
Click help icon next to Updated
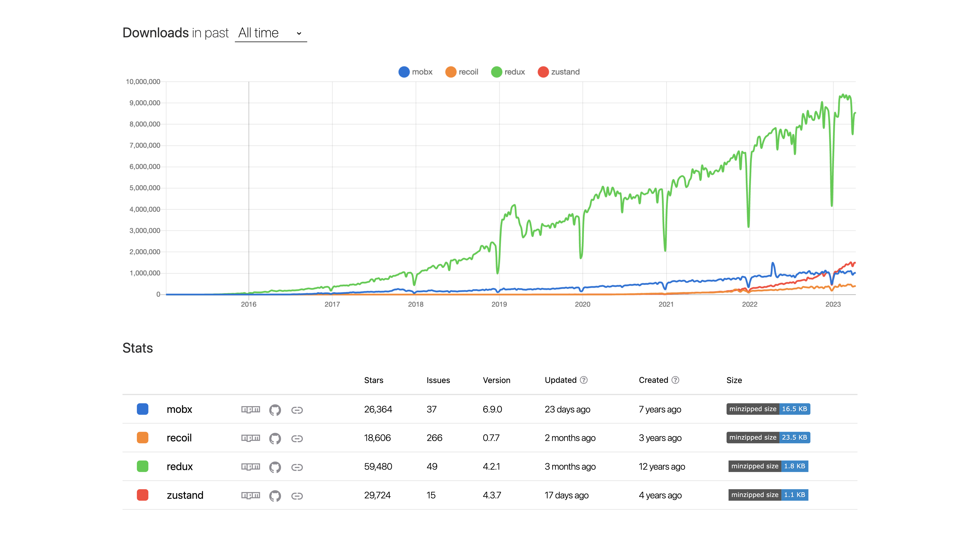coord(584,380)
